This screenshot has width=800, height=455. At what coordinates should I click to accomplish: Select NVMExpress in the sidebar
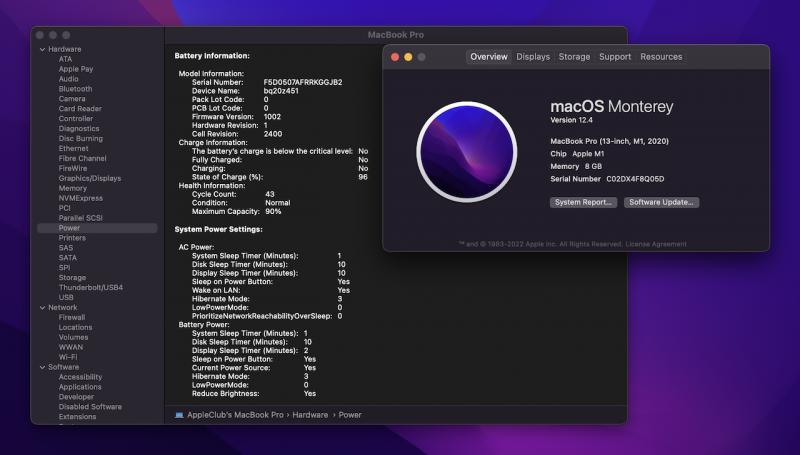click(81, 198)
